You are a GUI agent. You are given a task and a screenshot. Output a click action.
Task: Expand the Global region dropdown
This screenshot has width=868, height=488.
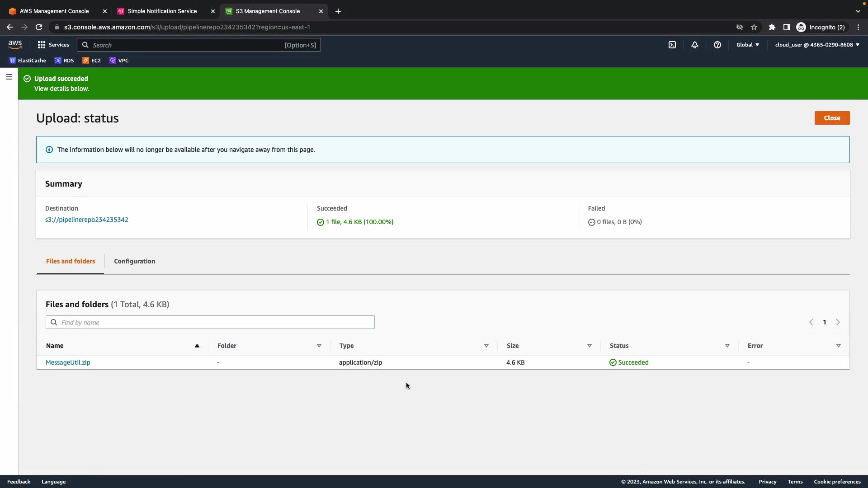[x=748, y=45]
